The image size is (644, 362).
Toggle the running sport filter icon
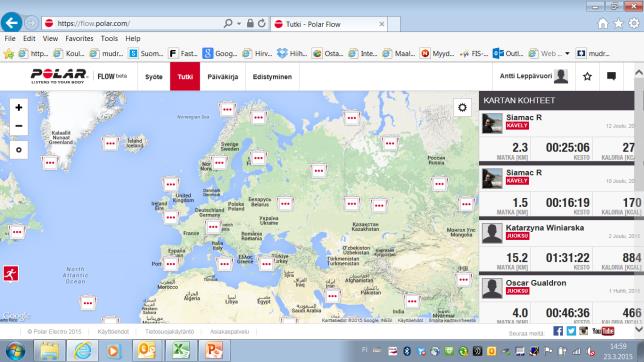11,273
